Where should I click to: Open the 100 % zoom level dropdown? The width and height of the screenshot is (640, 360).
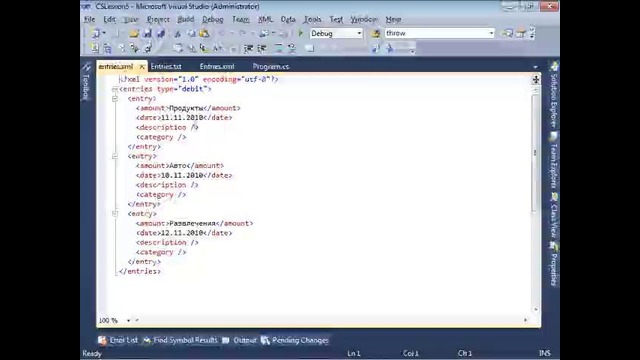pyautogui.click(x=128, y=320)
